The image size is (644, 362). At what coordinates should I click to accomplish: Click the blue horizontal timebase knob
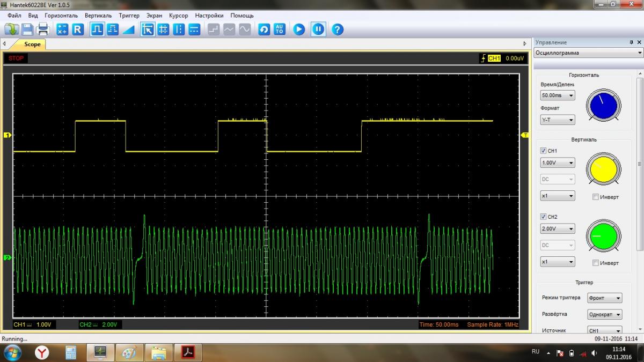pos(603,105)
